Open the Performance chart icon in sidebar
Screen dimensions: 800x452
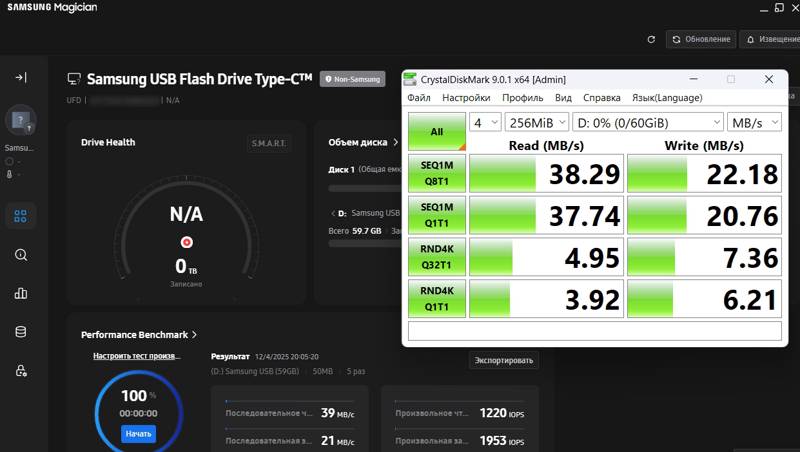pyautogui.click(x=21, y=294)
